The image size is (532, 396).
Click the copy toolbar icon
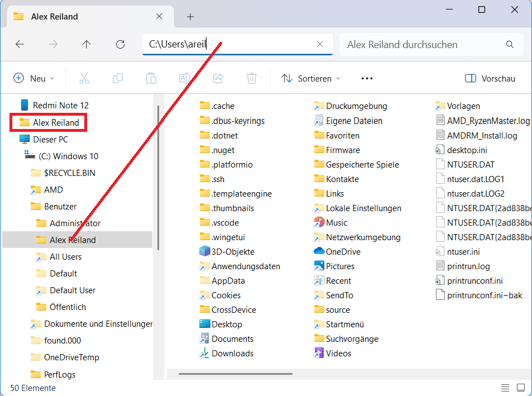pos(117,78)
